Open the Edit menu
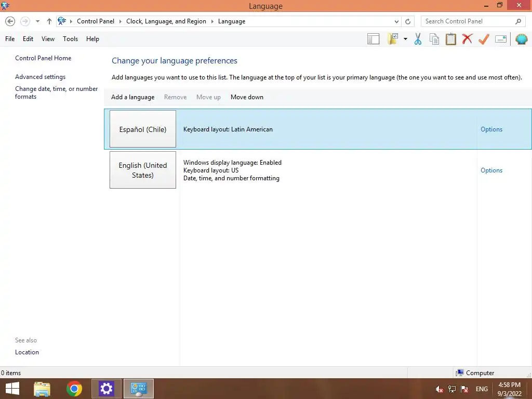The height and width of the screenshot is (399, 532). (28, 39)
